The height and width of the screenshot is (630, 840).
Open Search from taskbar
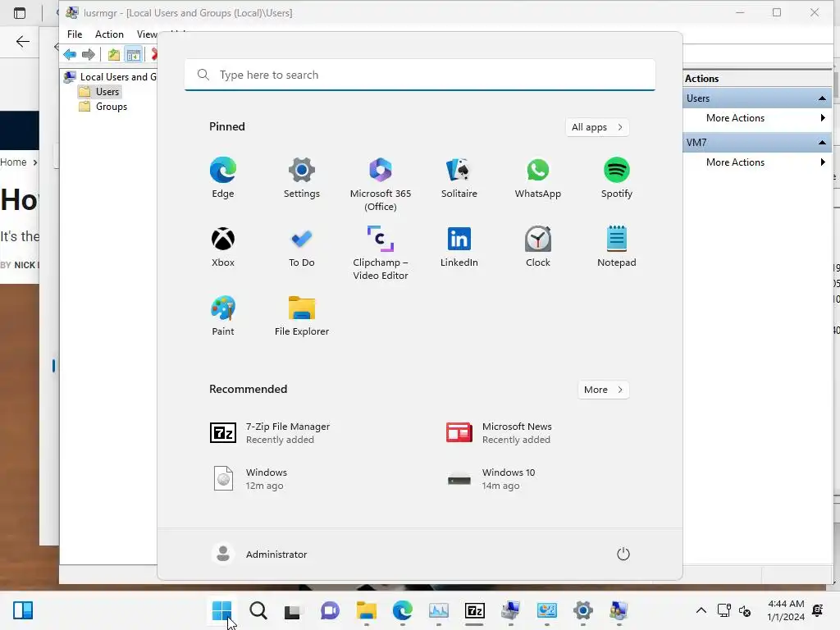pos(258,610)
